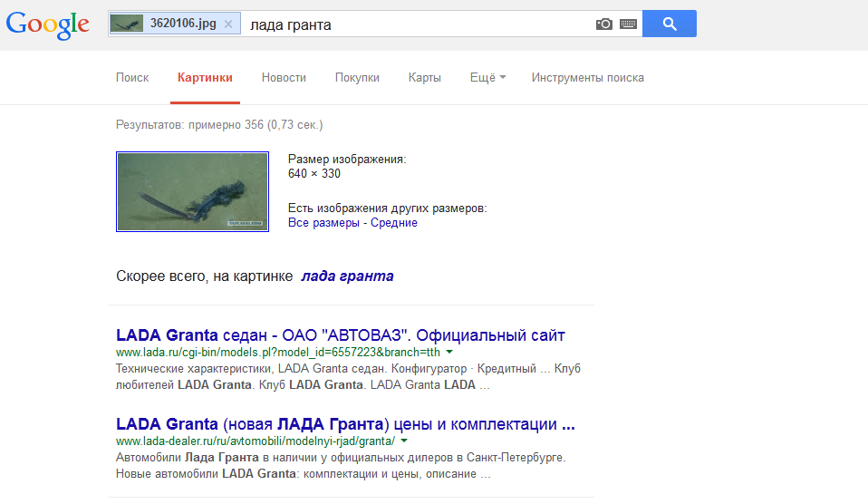
Task: Switch to the Поиск tab
Action: click(132, 78)
